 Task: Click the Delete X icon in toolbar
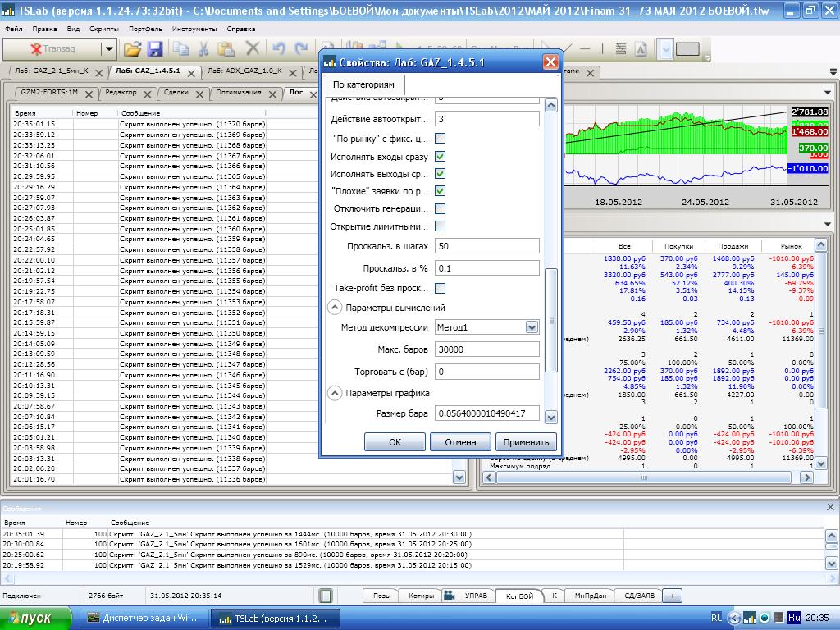(253, 49)
